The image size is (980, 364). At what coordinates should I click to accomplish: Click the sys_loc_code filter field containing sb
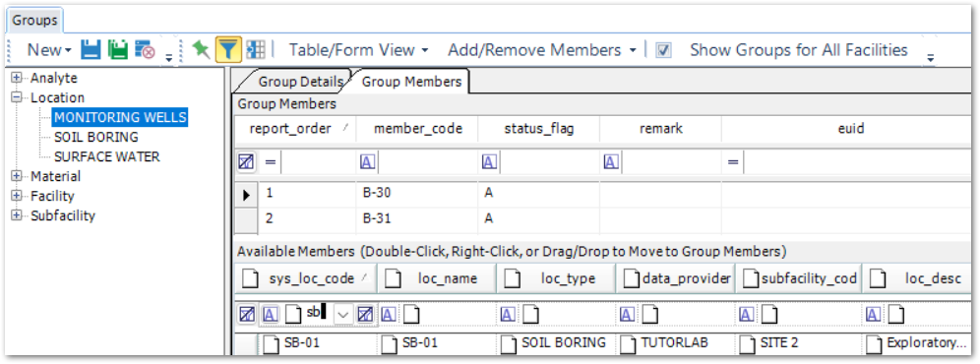tap(308, 315)
